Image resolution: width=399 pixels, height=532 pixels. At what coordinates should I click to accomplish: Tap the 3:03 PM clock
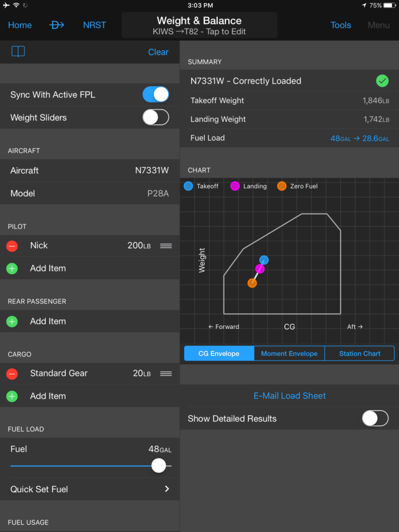pyautogui.click(x=200, y=5)
